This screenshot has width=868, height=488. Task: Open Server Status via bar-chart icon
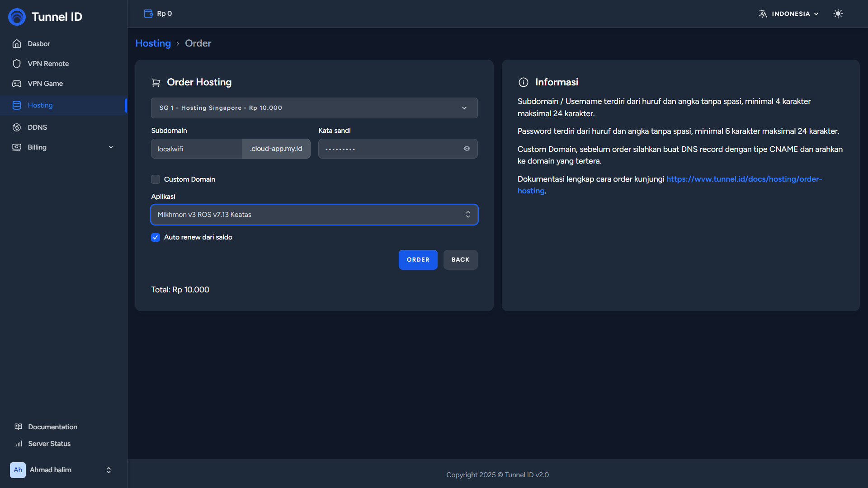19,444
